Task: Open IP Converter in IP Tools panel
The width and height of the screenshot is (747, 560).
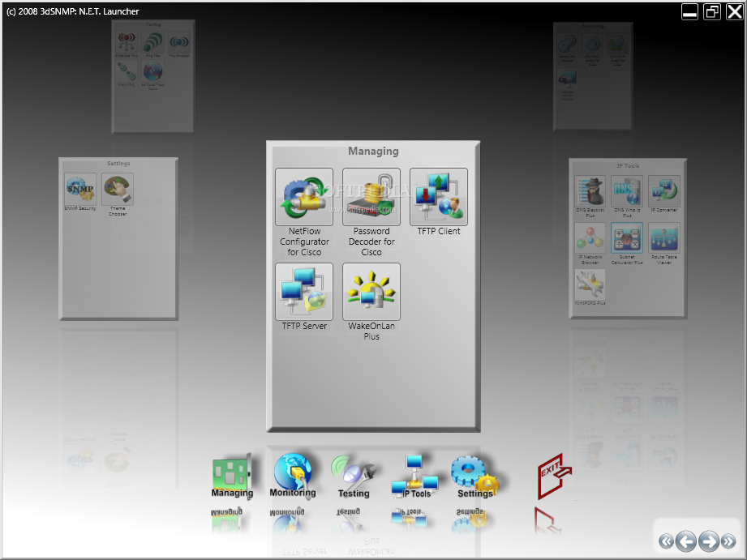Action: click(x=664, y=191)
